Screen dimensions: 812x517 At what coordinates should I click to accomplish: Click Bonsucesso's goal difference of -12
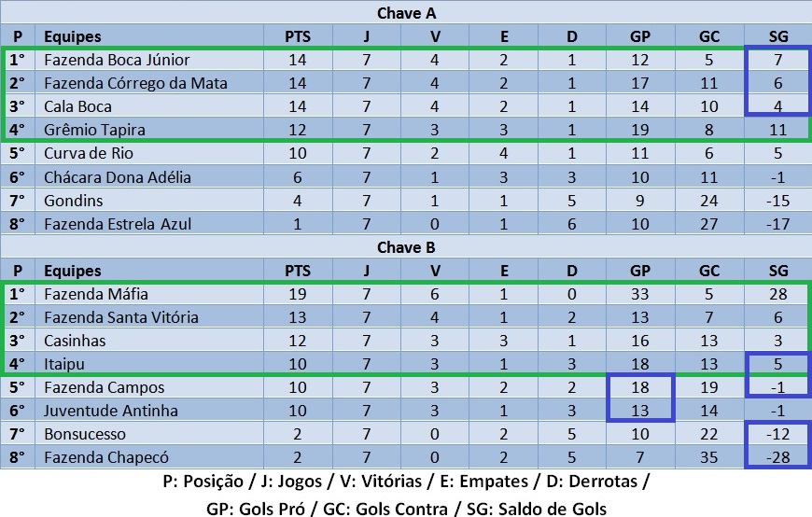click(x=777, y=434)
